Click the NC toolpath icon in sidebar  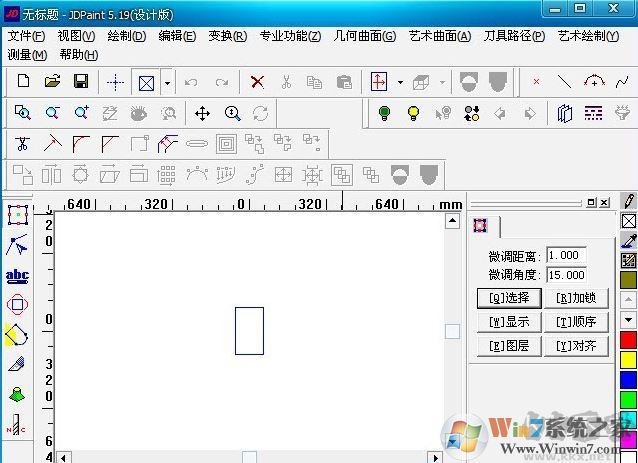pyautogui.click(x=16, y=425)
